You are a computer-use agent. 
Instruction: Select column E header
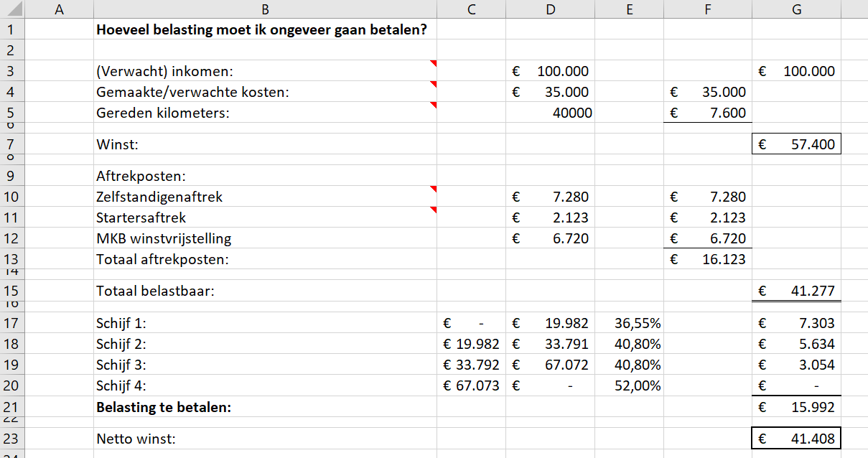629,9
